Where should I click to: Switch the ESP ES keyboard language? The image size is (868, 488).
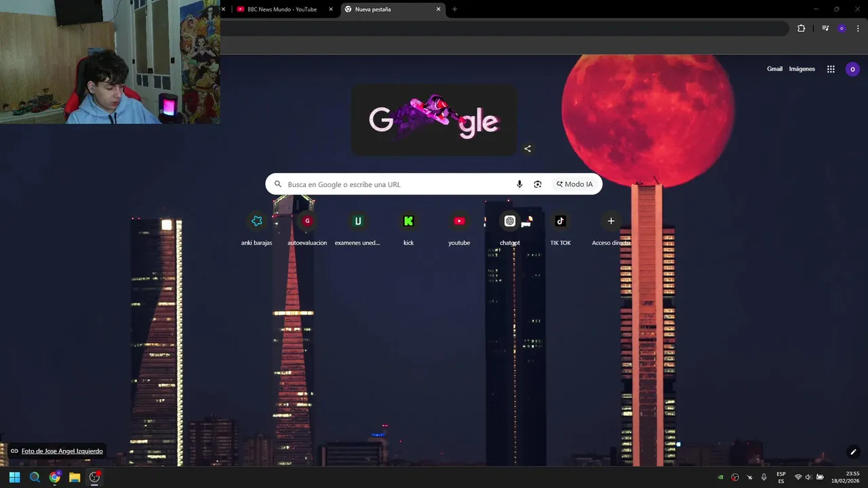coord(781,477)
